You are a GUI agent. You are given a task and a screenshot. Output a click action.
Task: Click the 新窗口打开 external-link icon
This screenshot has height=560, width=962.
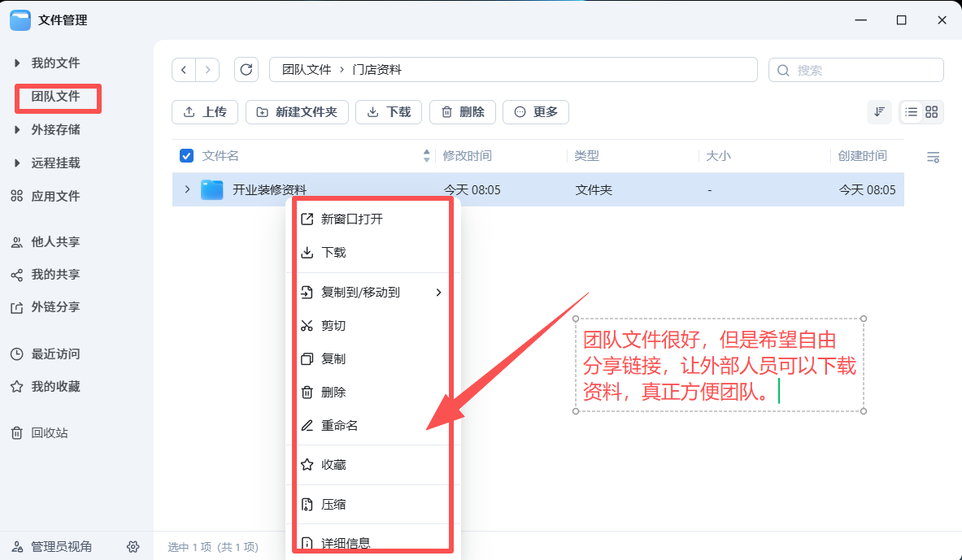coord(307,219)
